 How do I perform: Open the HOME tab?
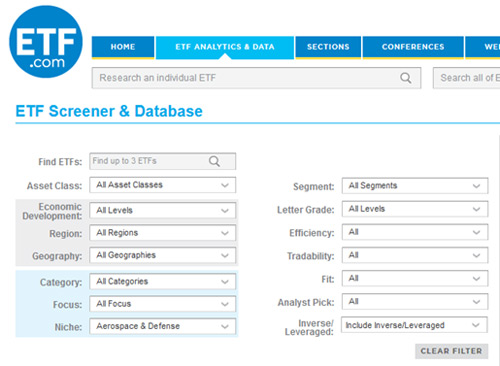[123, 47]
